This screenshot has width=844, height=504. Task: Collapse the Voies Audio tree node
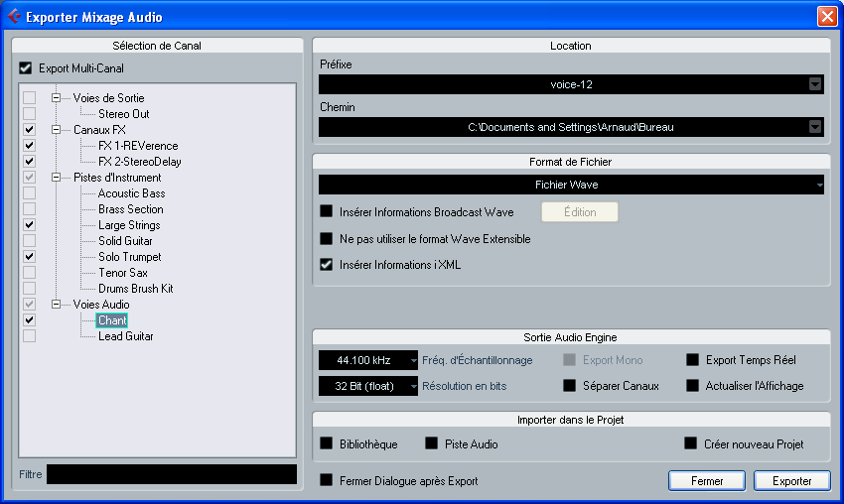[x=56, y=305]
